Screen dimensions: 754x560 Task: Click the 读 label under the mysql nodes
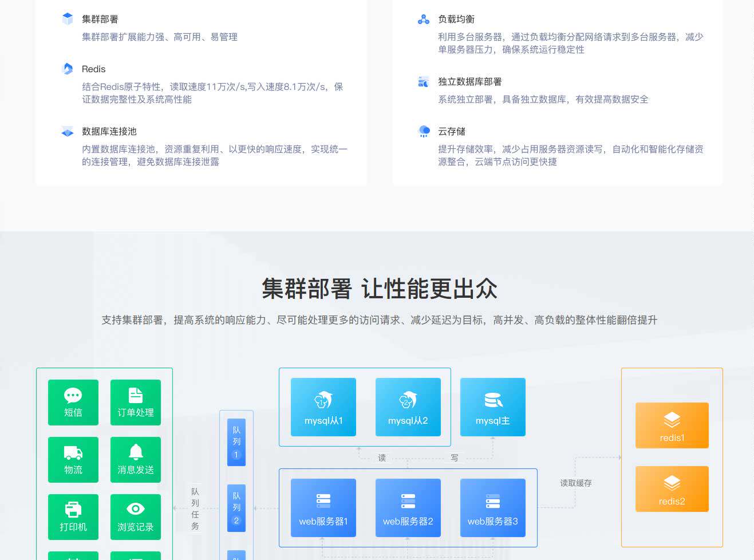pos(382,458)
